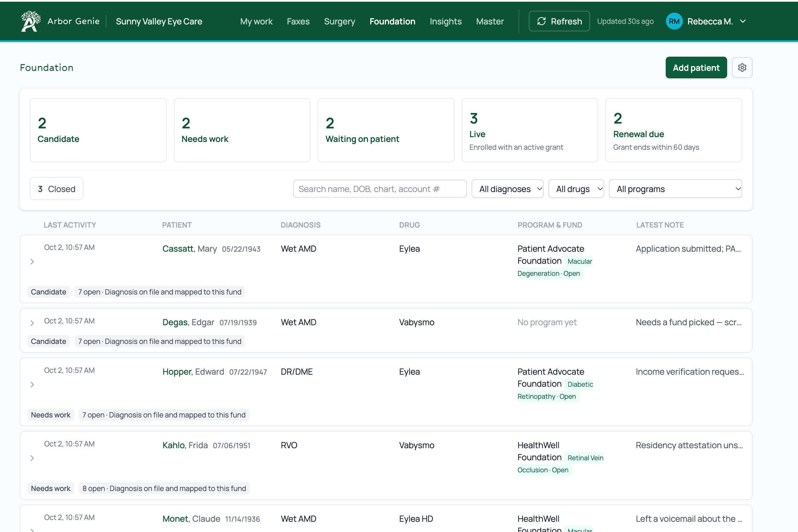Show the Renewal due card
Screen dimensions: 798x532
tap(674, 130)
